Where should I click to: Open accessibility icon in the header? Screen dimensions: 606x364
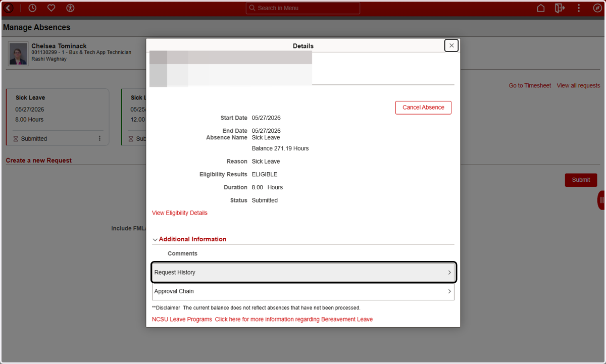point(70,8)
